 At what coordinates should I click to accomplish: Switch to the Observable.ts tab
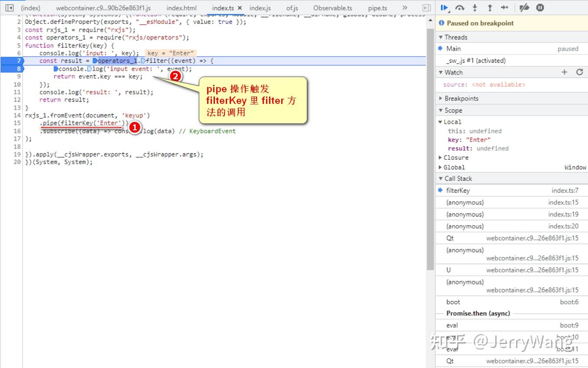point(332,7)
